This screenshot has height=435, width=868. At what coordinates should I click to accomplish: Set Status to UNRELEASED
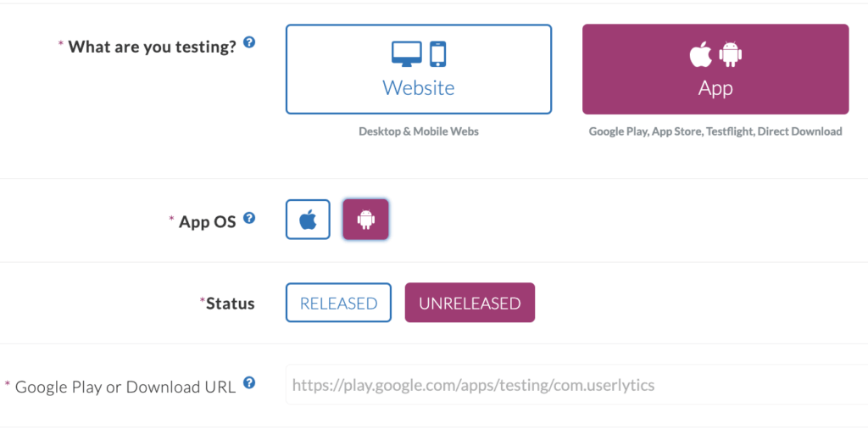(x=470, y=303)
